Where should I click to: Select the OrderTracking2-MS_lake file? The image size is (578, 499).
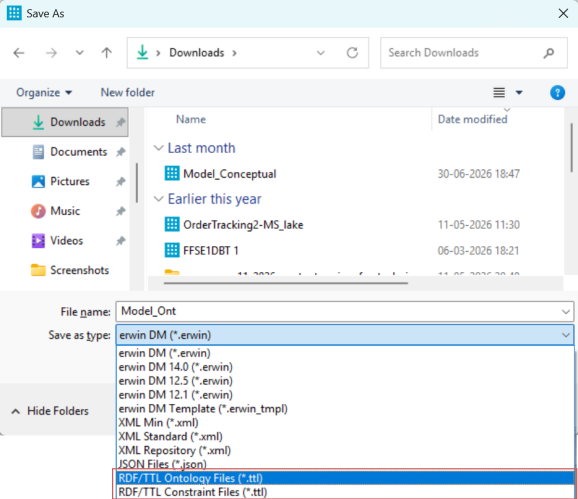point(243,224)
